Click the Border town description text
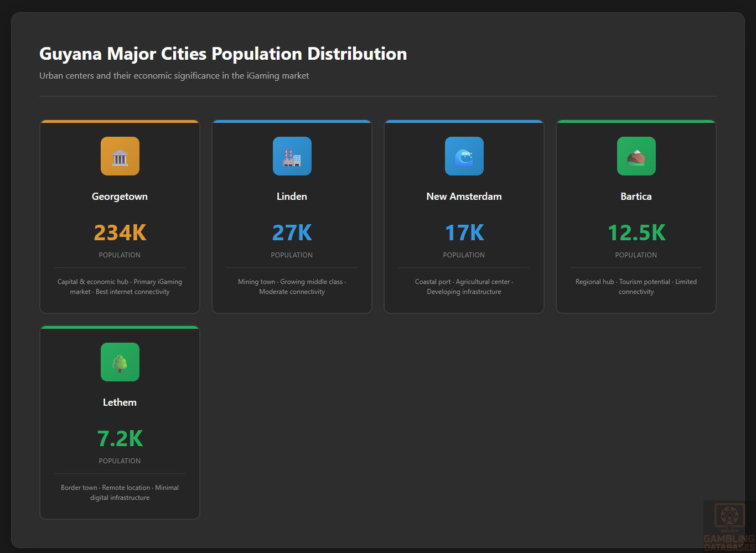 (x=120, y=493)
